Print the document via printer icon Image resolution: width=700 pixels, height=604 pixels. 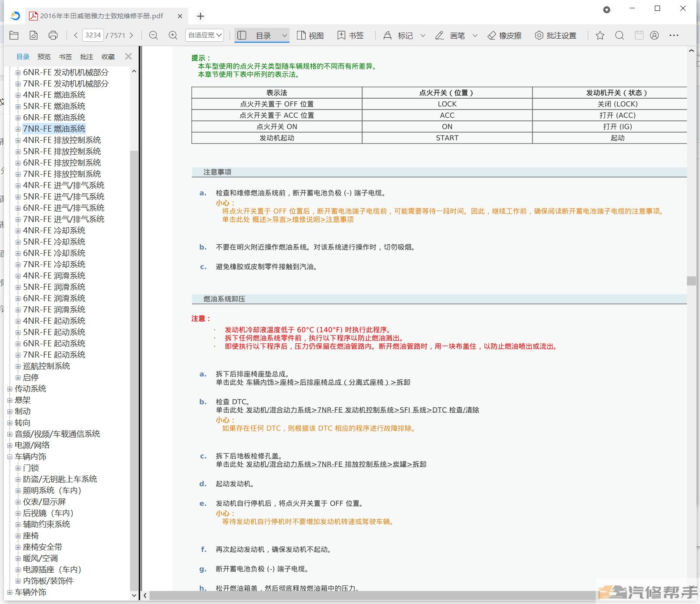(x=53, y=35)
